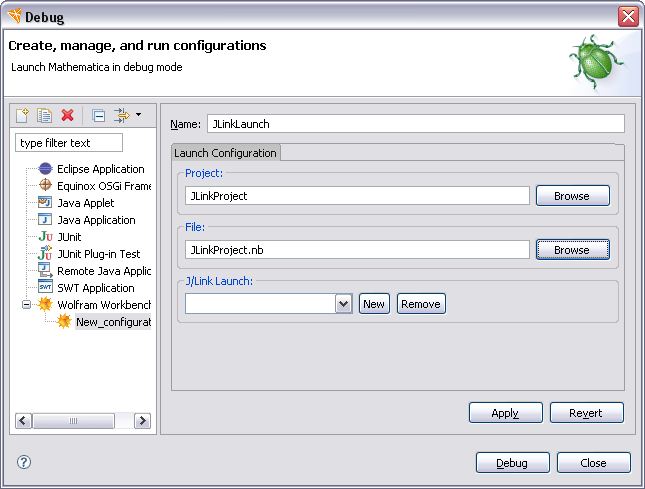The width and height of the screenshot is (645, 489).
Task: Click the JUnit Plug-in Test icon
Action: click(45, 253)
